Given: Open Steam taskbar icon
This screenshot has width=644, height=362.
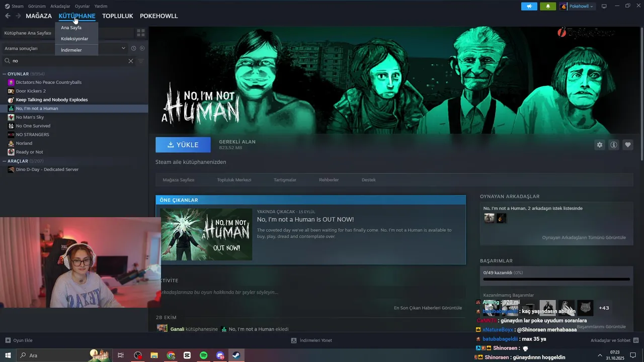Looking at the screenshot, I should pyautogui.click(x=236, y=355).
